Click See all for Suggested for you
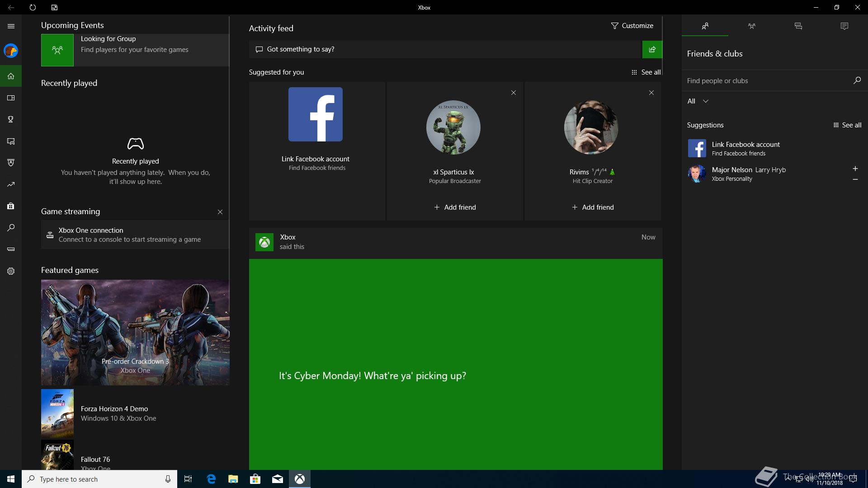The image size is (868, 488). click(x=646, y=72)
